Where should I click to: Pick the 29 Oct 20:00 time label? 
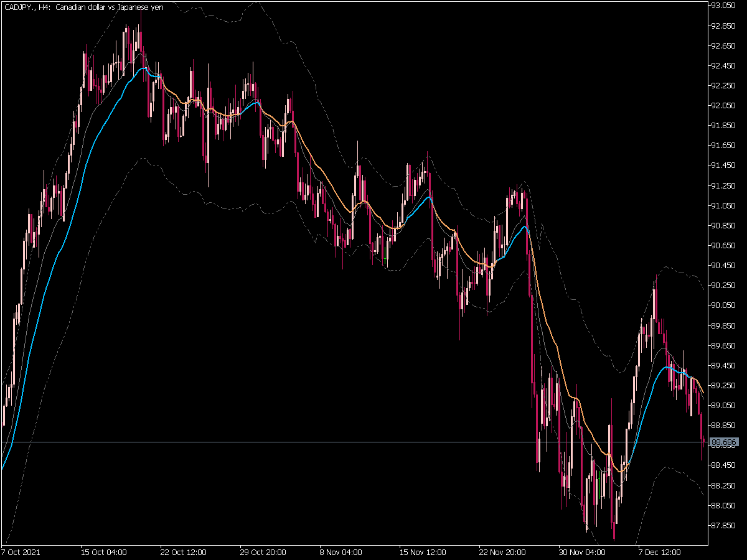(x=263, y=552)
